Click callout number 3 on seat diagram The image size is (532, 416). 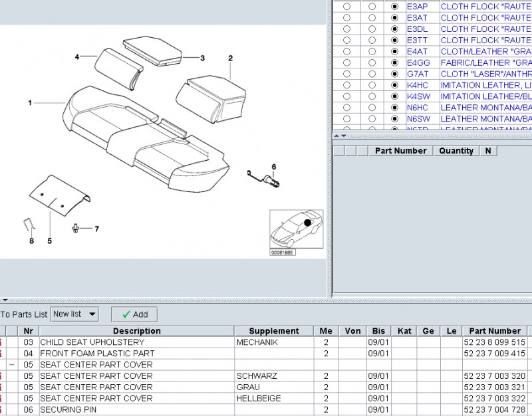click(203, 58)
